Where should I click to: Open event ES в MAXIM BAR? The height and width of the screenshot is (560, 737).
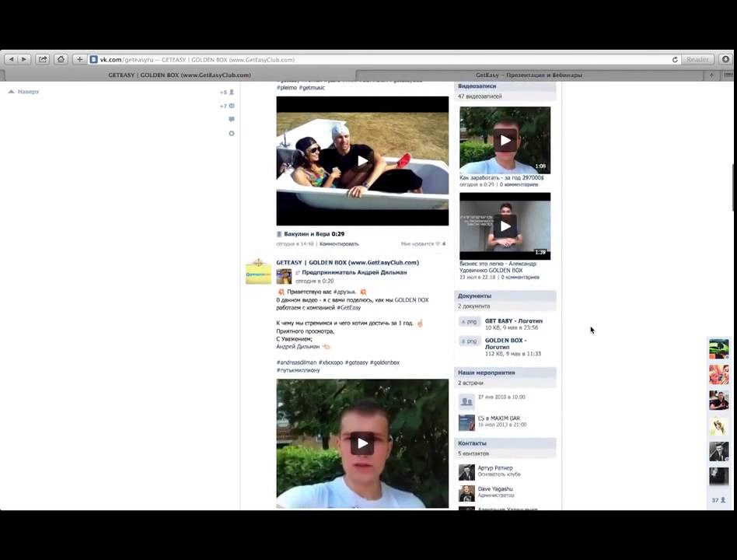coord(498,418)
